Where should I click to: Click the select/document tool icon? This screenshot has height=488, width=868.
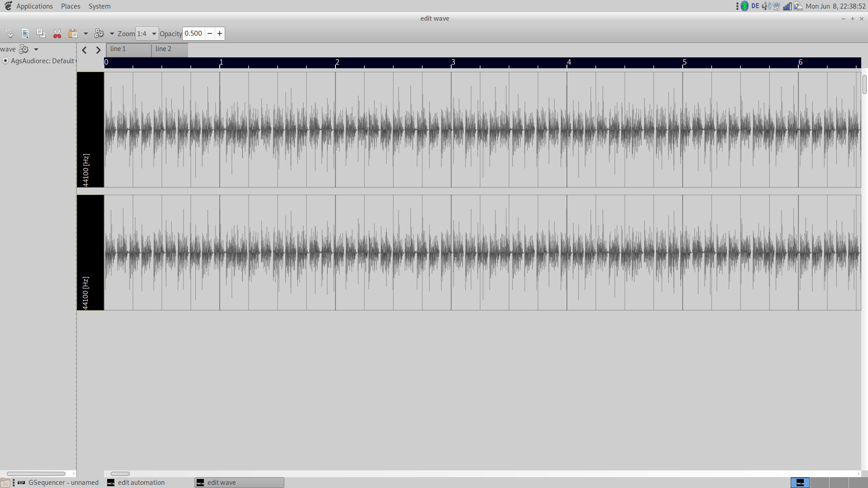pyautogui.click(x=25, y=33)
